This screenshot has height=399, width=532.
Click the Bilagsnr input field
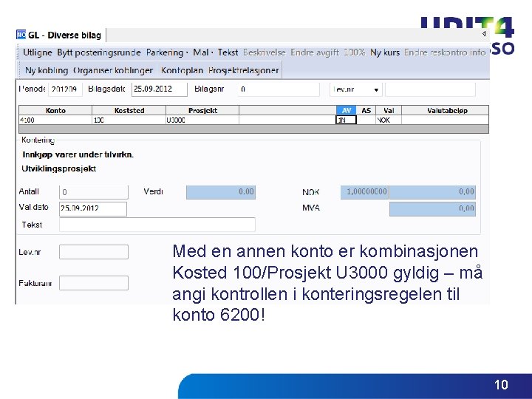(x=279, y=89)
